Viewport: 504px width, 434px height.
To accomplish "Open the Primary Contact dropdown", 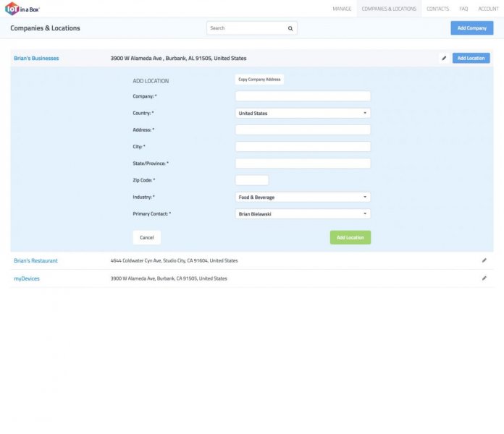I will click(303, 213).
